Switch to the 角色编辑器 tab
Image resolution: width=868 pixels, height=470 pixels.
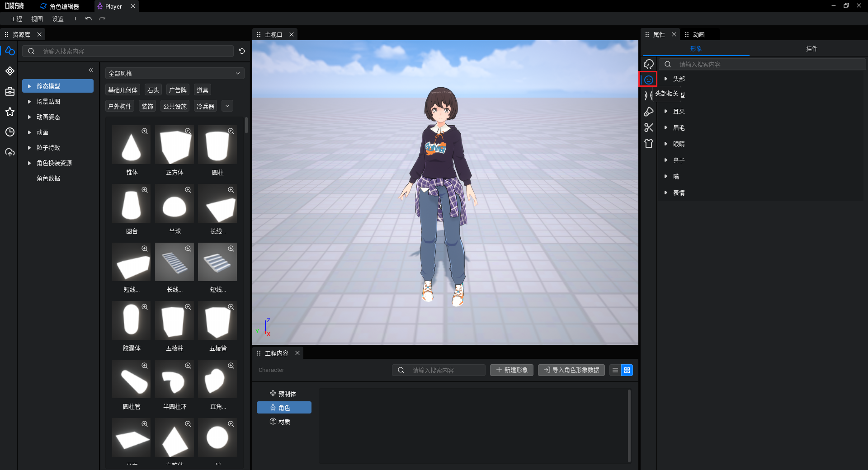click(60, 6)
